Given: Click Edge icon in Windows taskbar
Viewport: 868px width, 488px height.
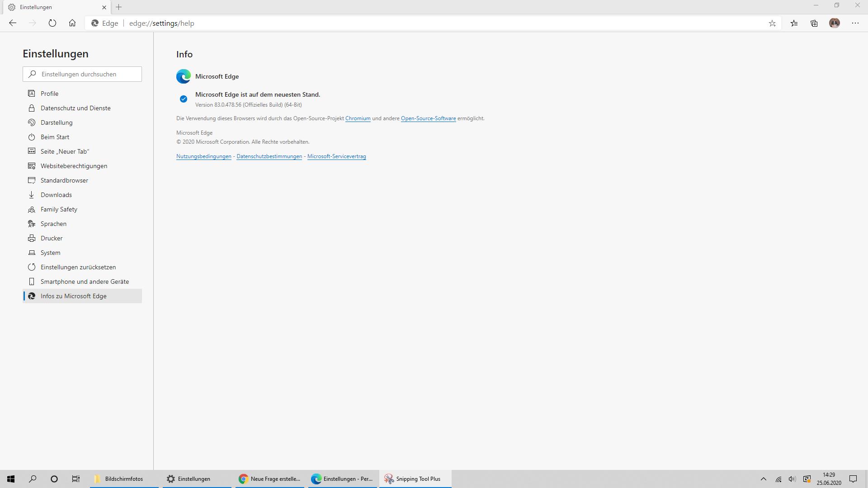Looking at the screenshot, I should click(316, 479).
